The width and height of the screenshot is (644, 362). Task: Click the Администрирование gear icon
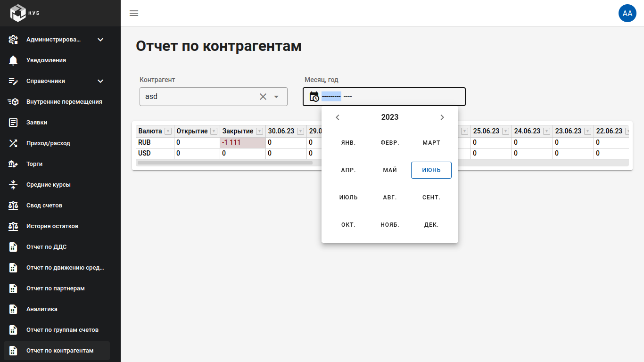pos(13,40)
